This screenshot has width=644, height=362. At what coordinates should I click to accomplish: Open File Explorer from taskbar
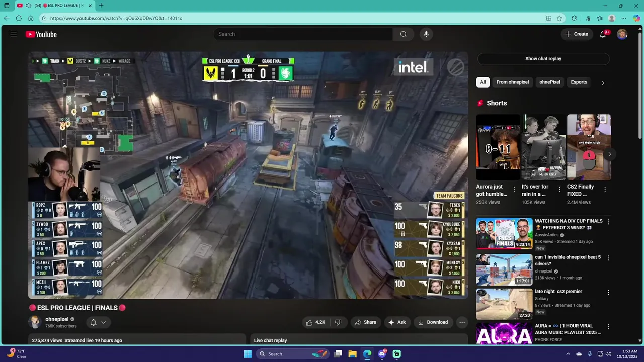(x=352, y=354)
